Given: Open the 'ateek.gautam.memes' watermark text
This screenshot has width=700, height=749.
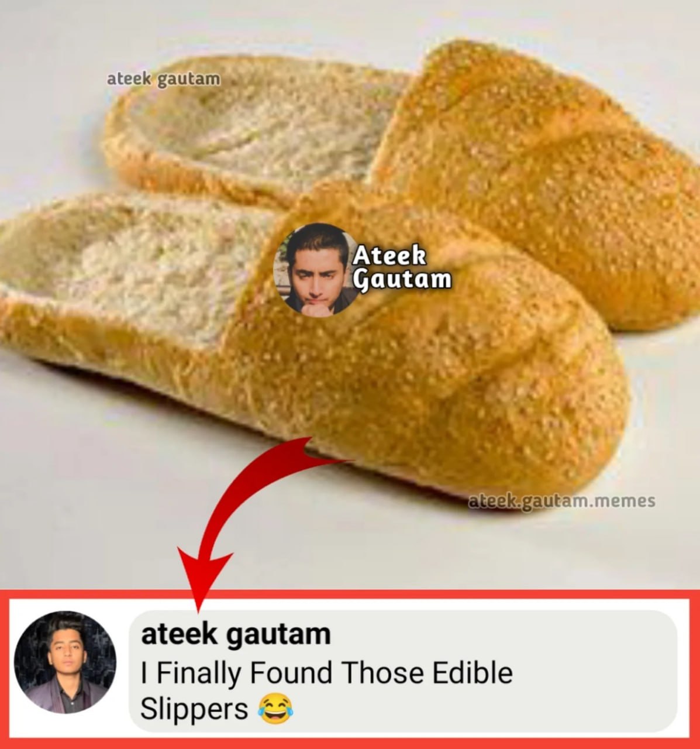Looking at the screenshot, I should [x=562, y=501].
